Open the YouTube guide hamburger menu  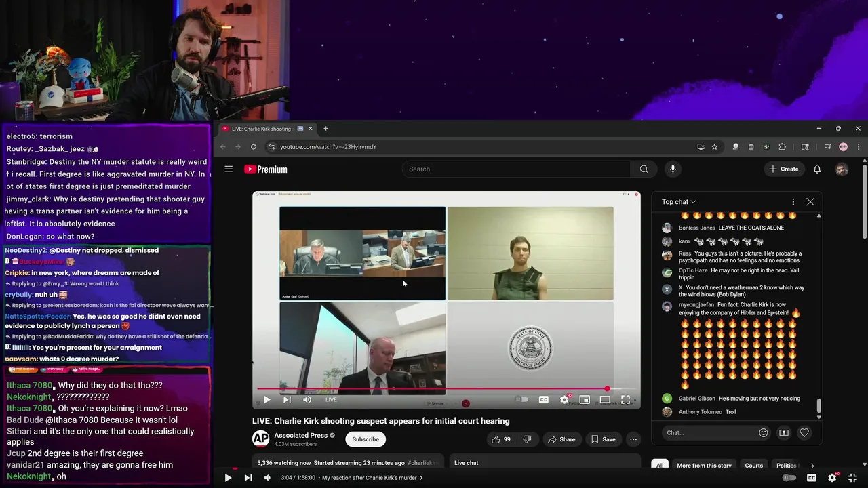(x=229, y=169)
